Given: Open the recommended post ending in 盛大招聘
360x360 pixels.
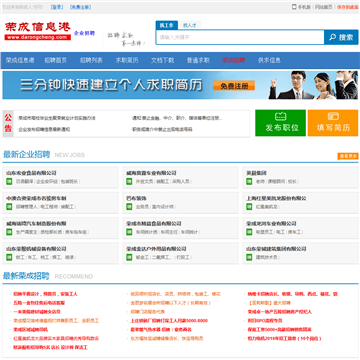Looking at the screenshot, I should 269,303.
